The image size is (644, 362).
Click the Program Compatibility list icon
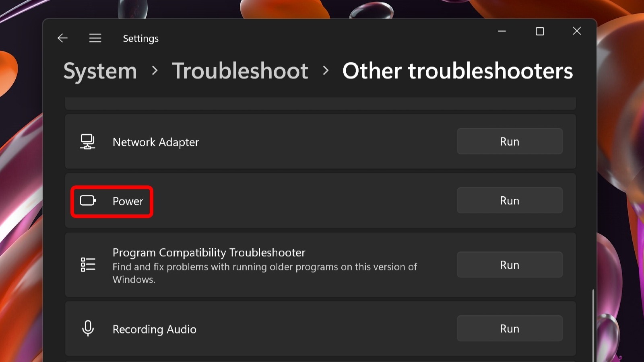88,265
